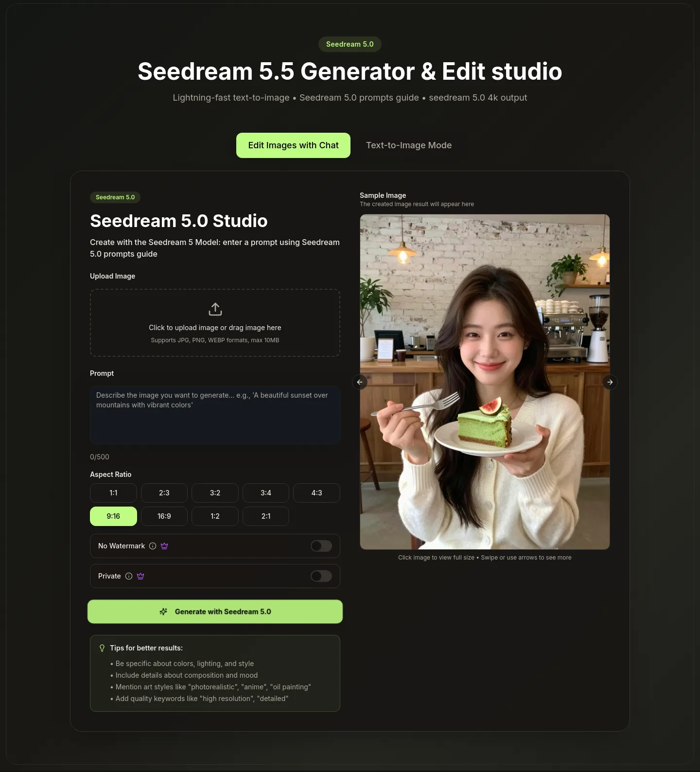Enable the No Watermark toggle
This screenshot has height=772, width=700.
pyautogui.click(x=321, y=546)
